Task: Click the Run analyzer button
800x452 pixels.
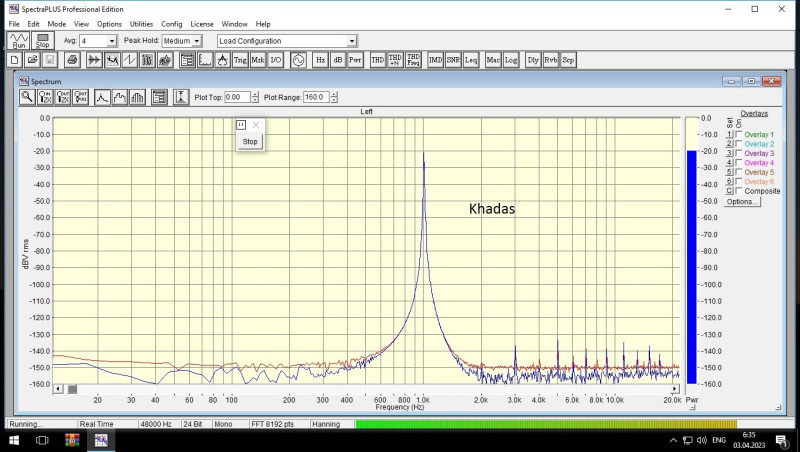Action: (x=19, y=41)
